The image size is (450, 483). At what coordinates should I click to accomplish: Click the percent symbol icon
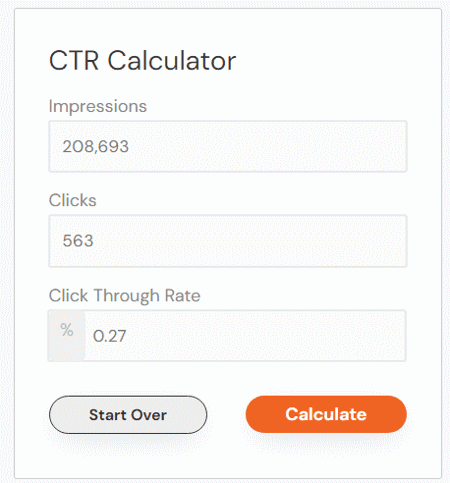pos(67,330)
